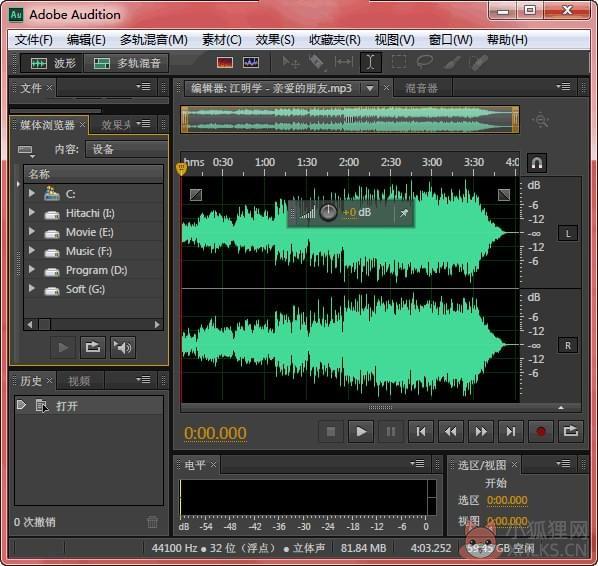This screenshot has width=598, height=566.
Task: Expand the Music (F:) drive
Action: click(32, 251)
